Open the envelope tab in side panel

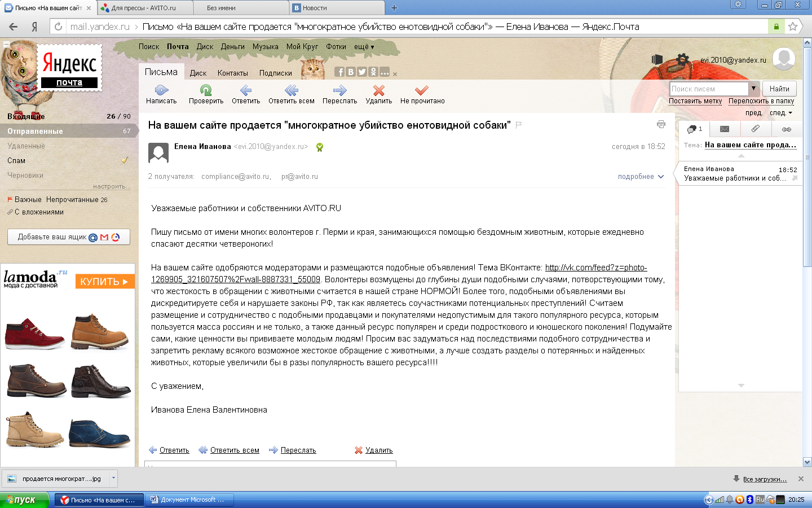[725, 129]
